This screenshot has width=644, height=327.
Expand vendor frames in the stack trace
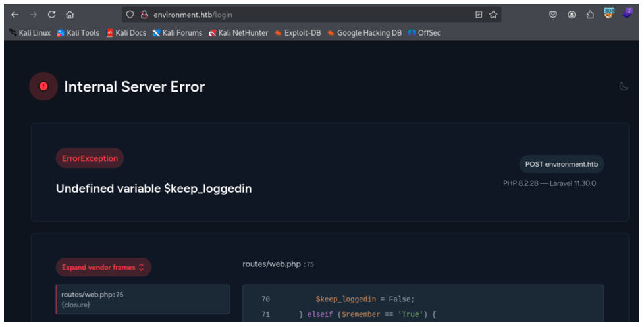103,268
